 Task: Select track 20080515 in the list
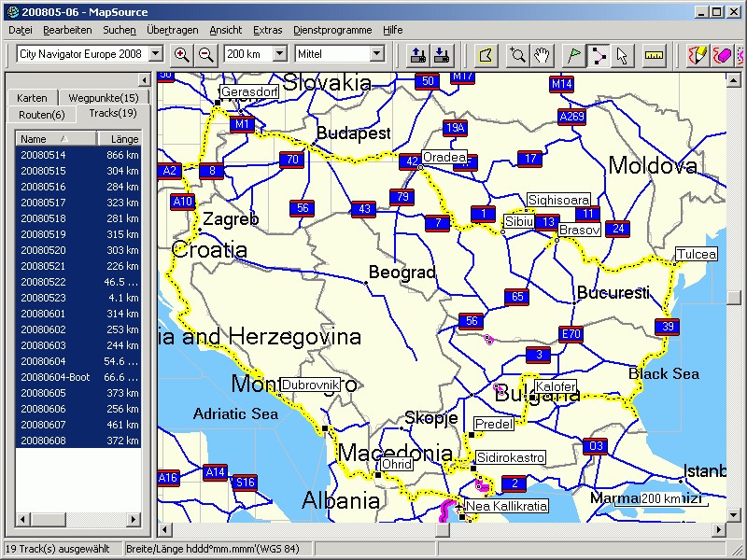pyautogui.click(x=78, y=171)
